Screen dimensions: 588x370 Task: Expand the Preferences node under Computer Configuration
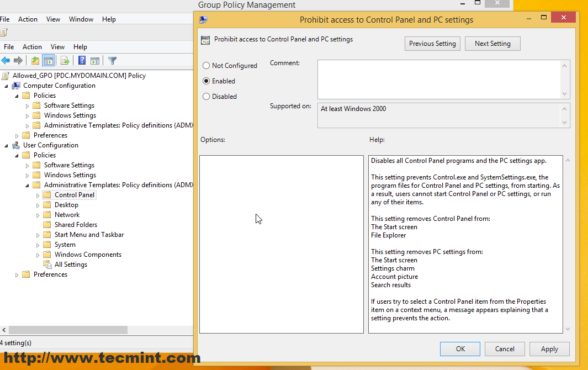tap(16, 135)
